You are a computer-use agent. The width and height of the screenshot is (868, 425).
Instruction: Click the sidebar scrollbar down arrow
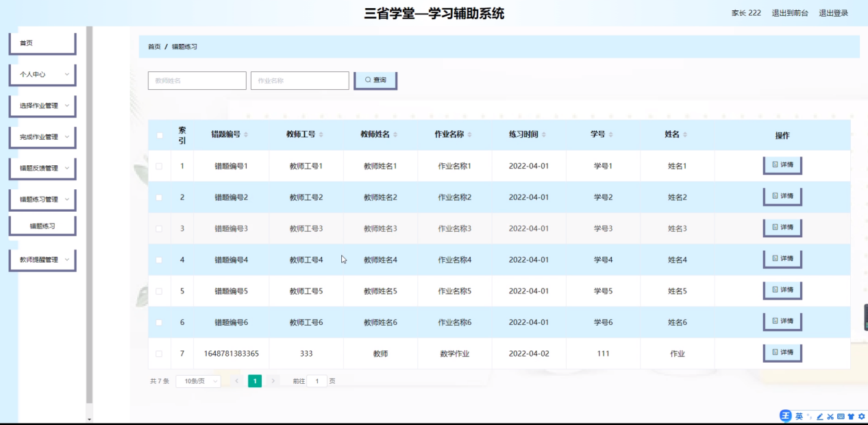click(x=89, y=419)
